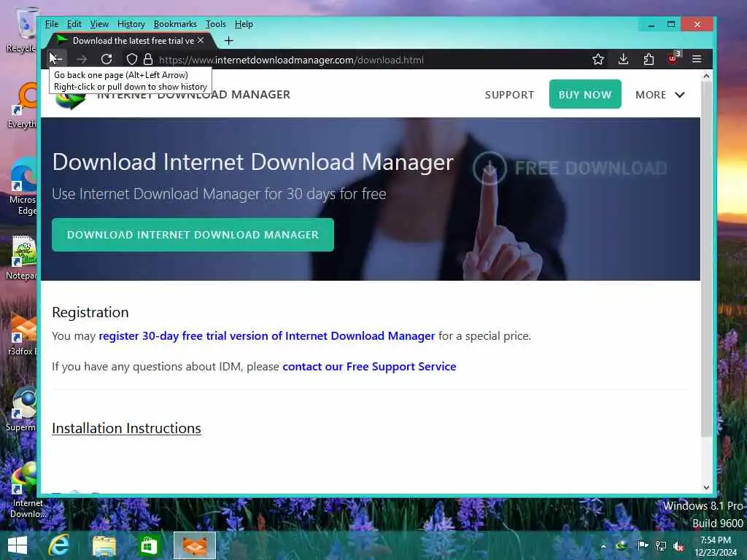Open the View menu
This screenshot has width=747, height=560.
click(99, 24)
